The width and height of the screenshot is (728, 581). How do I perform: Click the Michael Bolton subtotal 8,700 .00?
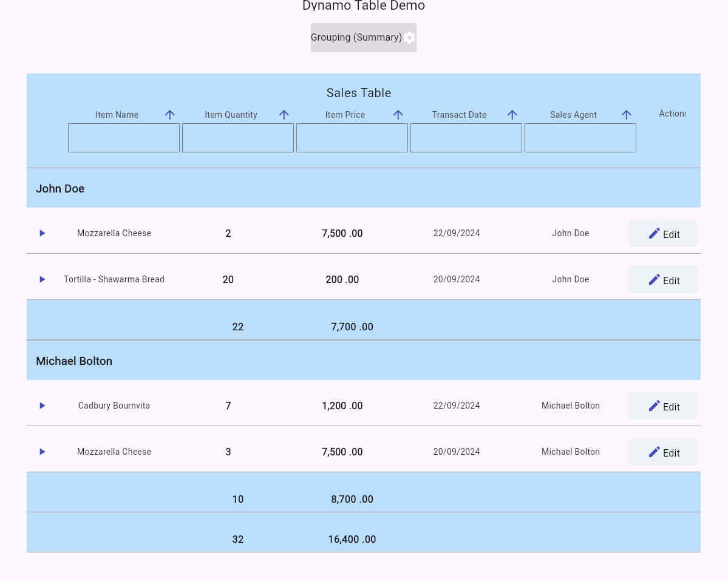coord(352,500)
